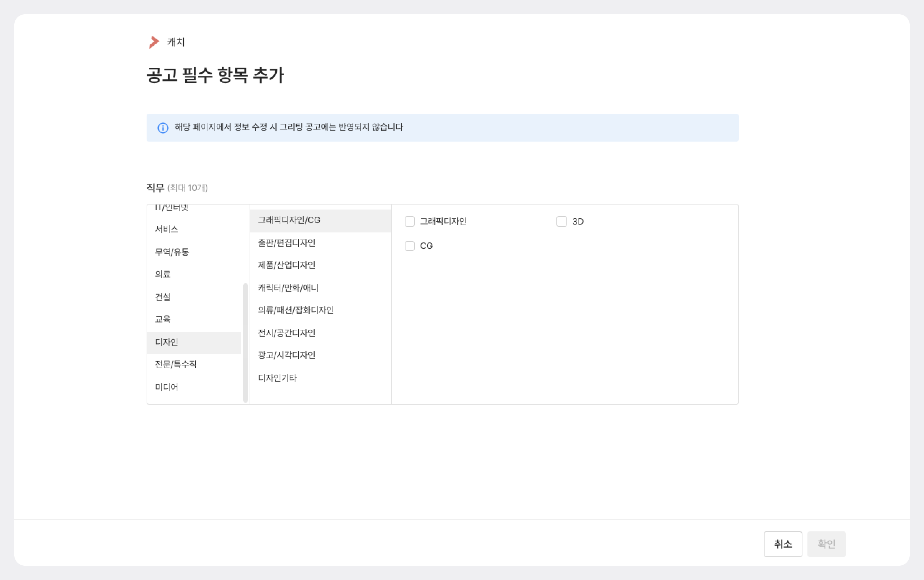Screen dimensions: 924x580
Task: Select 서비스 job category
Action: (167, 230)
